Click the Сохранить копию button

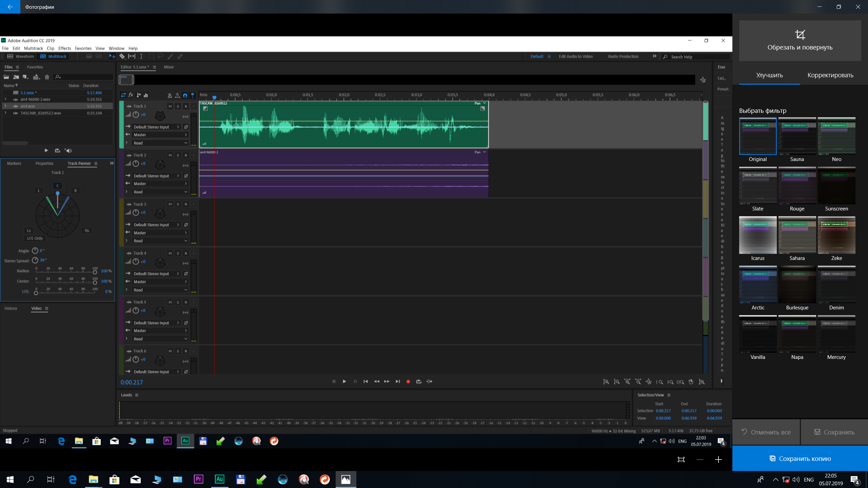800,459
